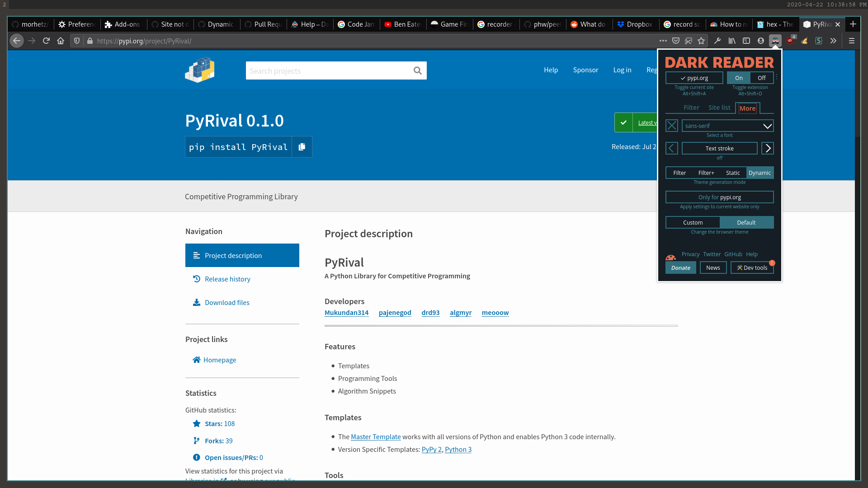Advance the Text stroke control rightward

pos(767,148)
